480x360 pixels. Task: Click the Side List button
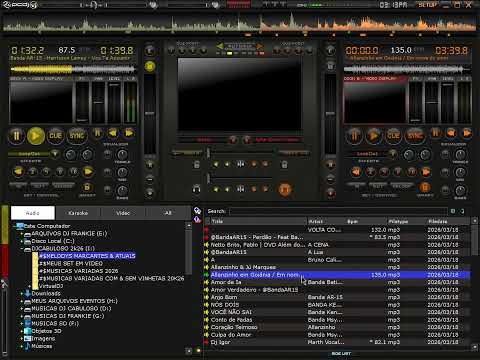(341, 353)
